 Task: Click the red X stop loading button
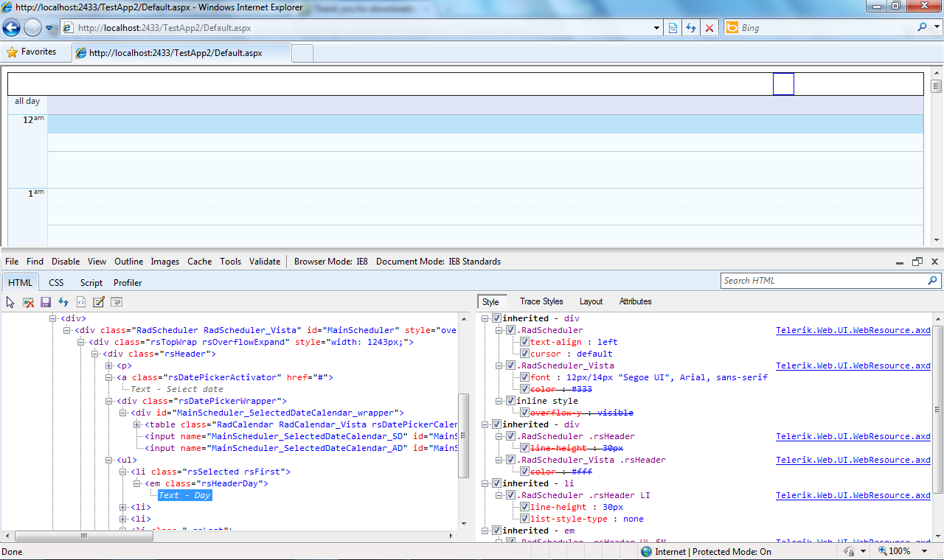click(709, 28)
